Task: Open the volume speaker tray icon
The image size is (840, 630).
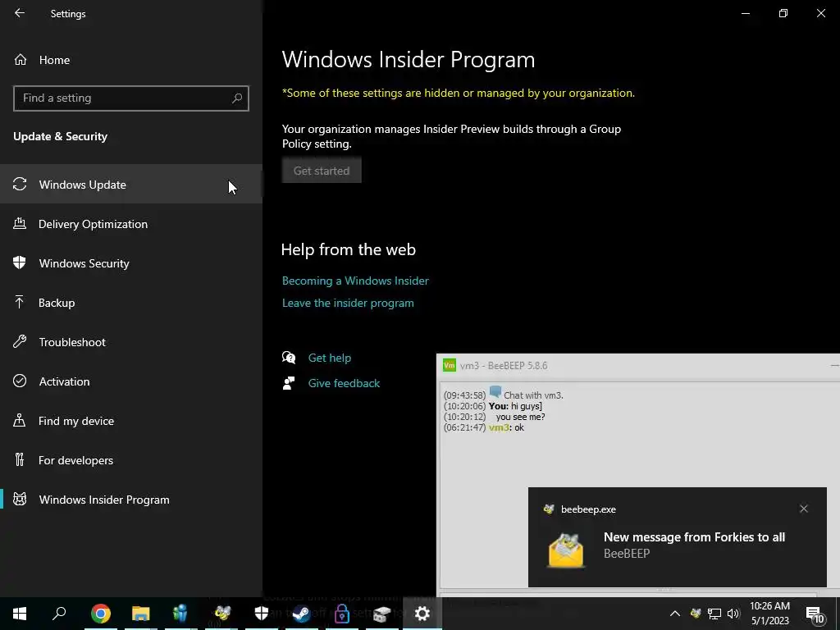Action: (x=733, y=614)
